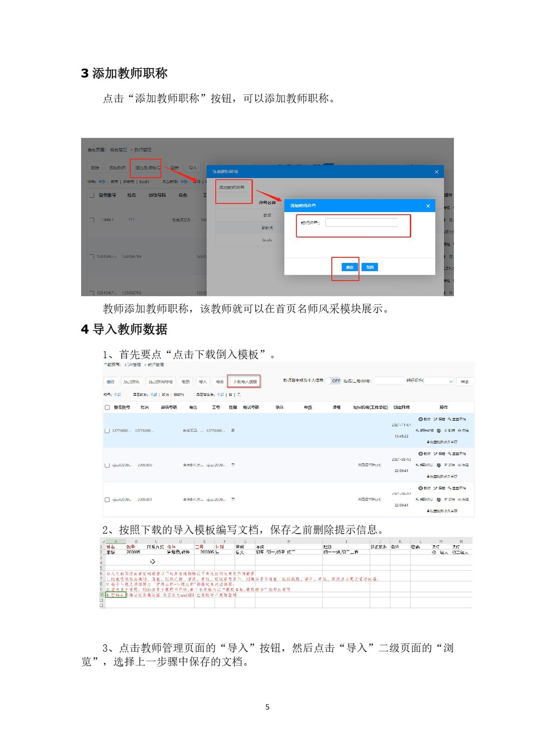Screen dimensions: 535x756
Task: Click the 取消 cancel button in dialog
Action: (370, 267)
